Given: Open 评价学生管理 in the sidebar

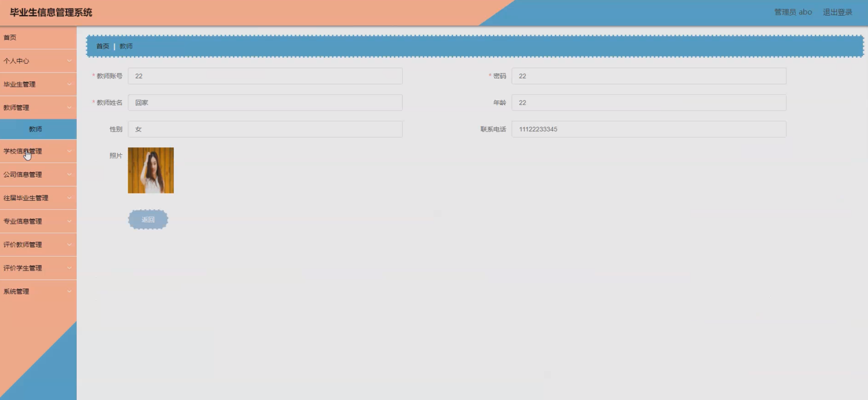Looking at the screenshot, I should [x=38, y=268].
